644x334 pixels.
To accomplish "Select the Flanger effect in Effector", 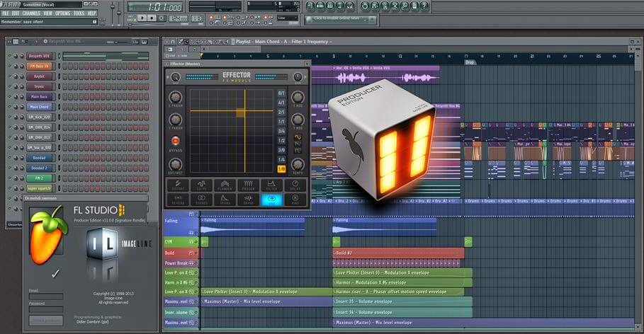I will coord(225,185).
